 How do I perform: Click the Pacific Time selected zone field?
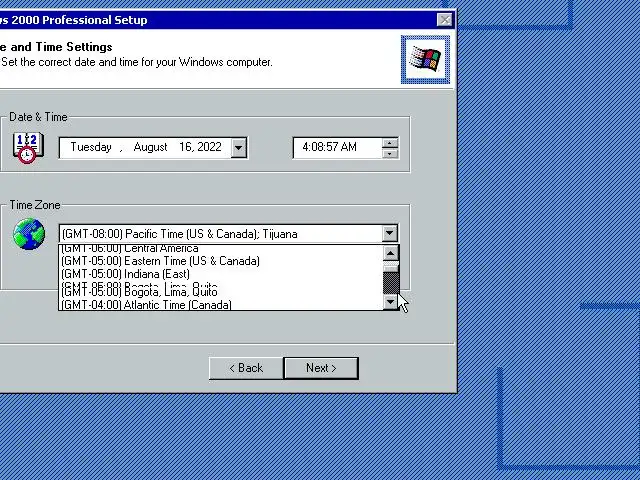(221, 234)
